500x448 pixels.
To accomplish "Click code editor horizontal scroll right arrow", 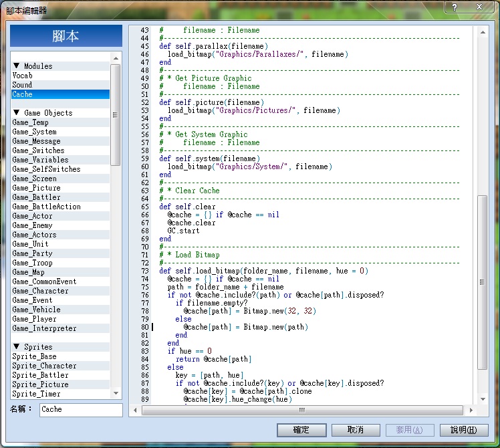I will (x=471, y=411).
